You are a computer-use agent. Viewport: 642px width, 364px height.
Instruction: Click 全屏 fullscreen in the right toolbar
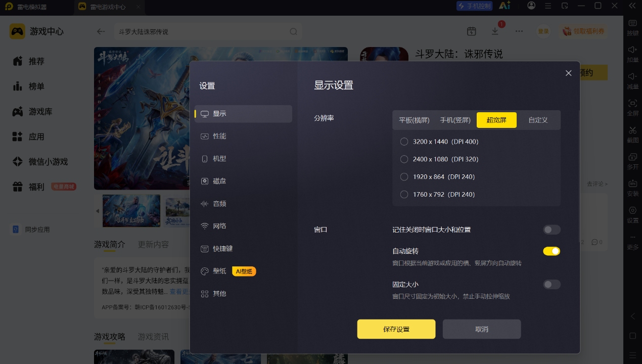pos(632,108)
